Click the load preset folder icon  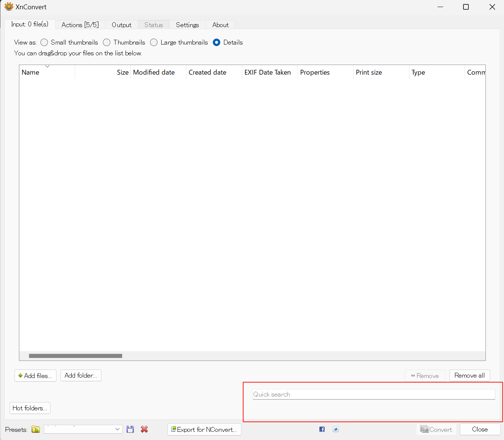pyautogui.click(x=36, y=429)
